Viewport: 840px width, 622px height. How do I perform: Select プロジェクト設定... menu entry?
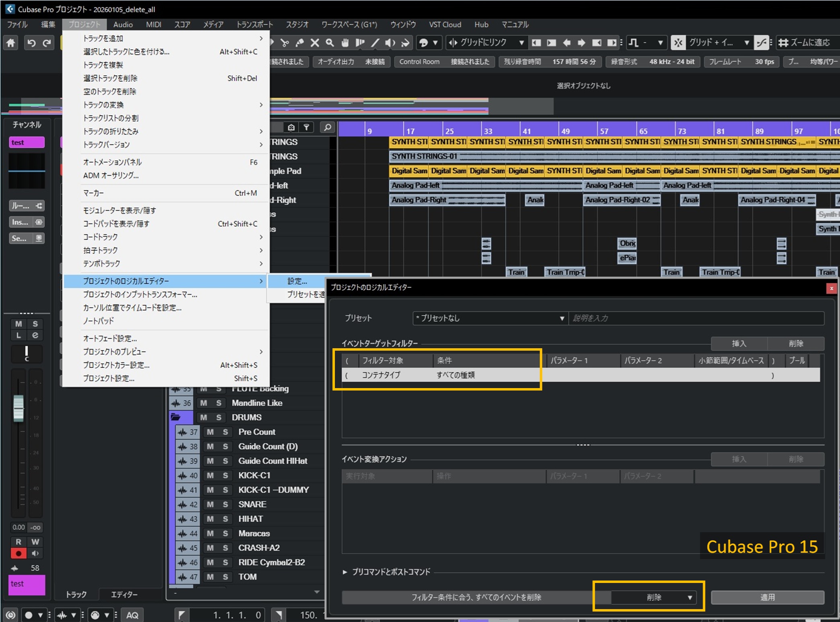point(109,378)
